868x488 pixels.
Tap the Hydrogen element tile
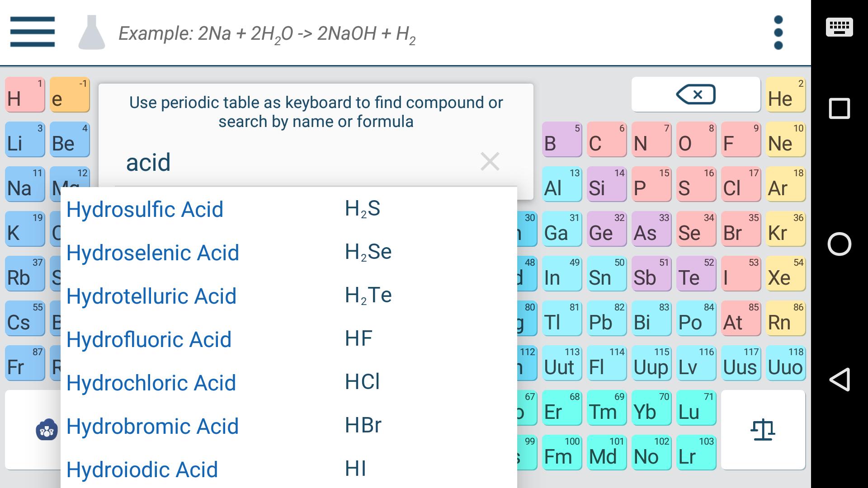(x=25, y=94)
